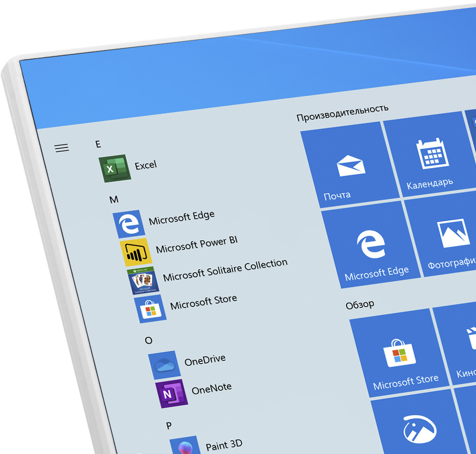Click the Microsoft Store bag icon in the app list

150,309
